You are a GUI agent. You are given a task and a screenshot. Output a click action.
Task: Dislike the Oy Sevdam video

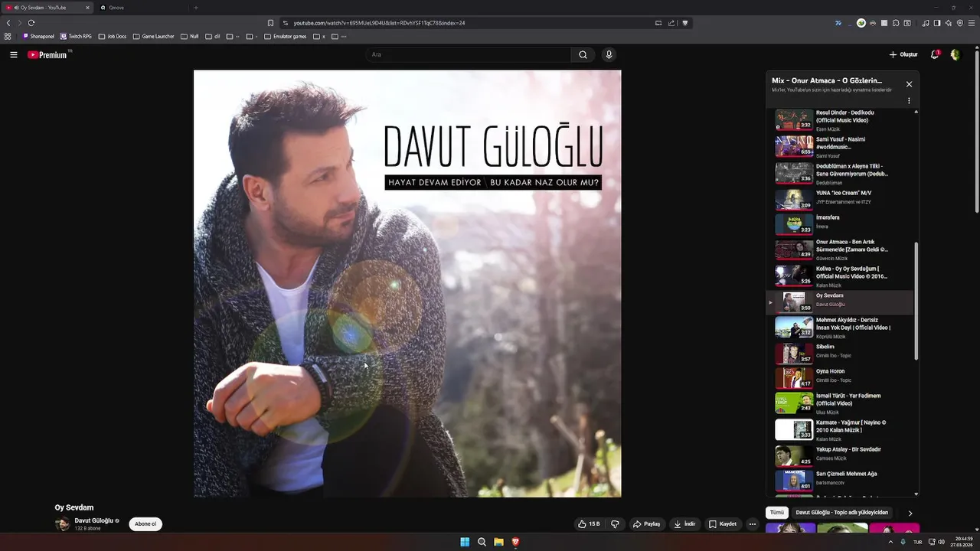[615, 524]
